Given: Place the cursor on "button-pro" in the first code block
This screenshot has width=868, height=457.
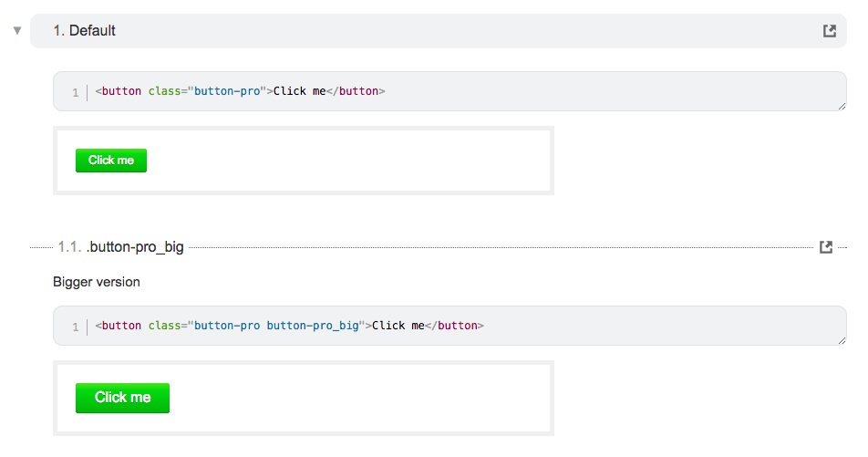Looking at the screenshot, I should (227, 91).
